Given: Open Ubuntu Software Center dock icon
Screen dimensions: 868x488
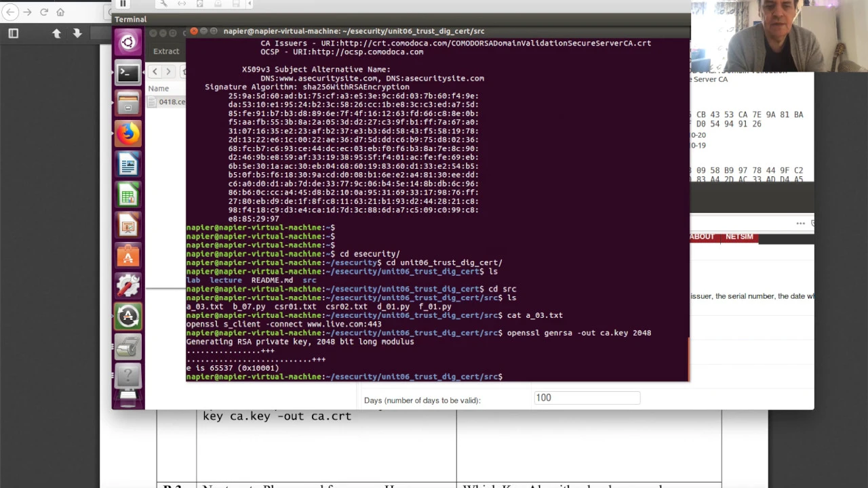Looking at the screenshot, I should pos(128,256).
